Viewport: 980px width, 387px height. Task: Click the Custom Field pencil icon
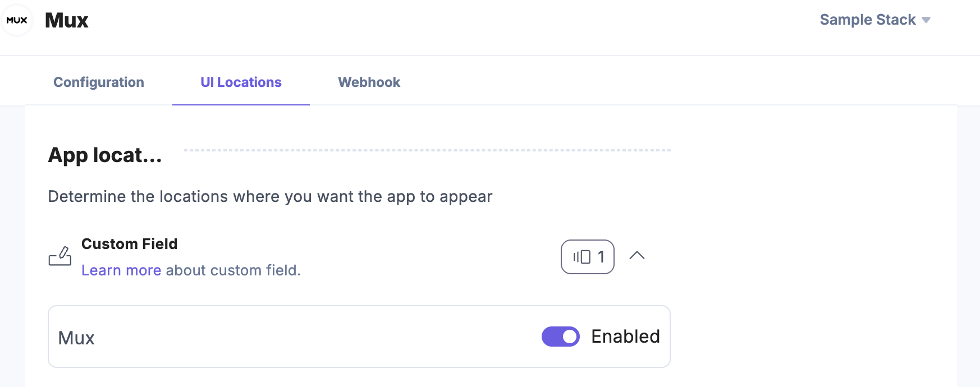tap(60, 256)
